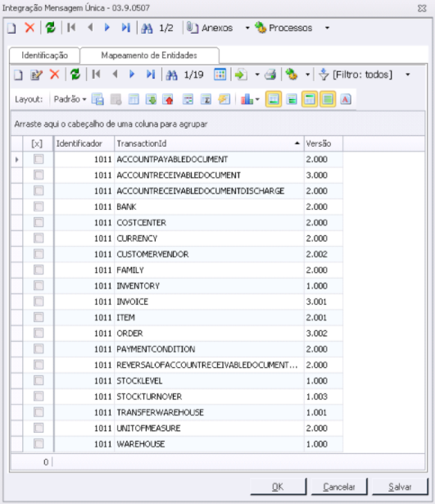Click the save layout icon next to Padrão
The width and height of the screenshot is (435, 504).
[97, 99]
